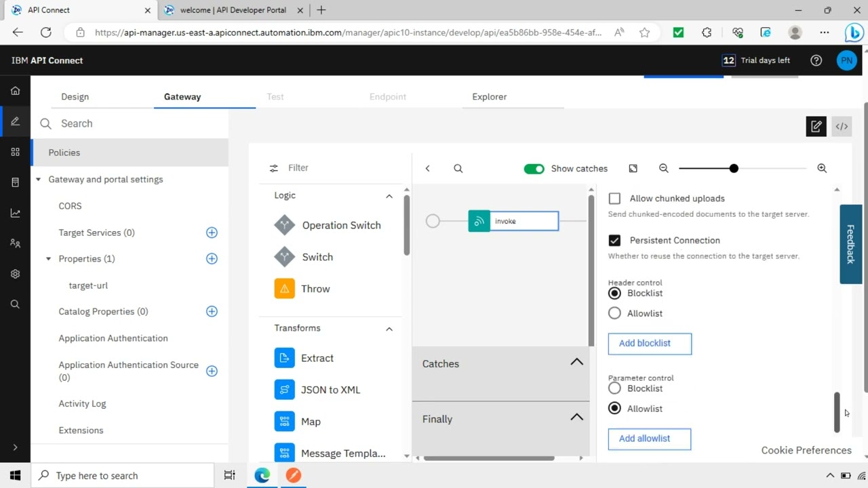
Task: Zoom out the assembly canvas
Action: click(x=664, y=168)
